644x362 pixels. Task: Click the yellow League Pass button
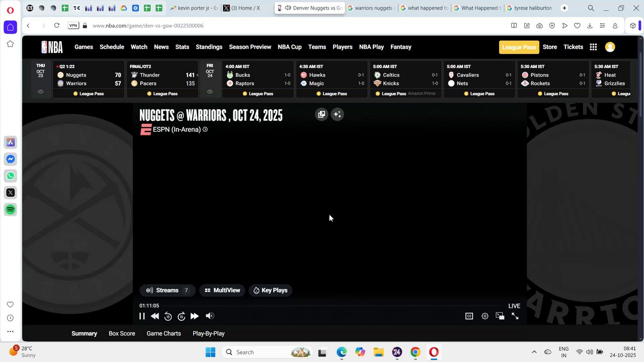[x=519, y=47]
